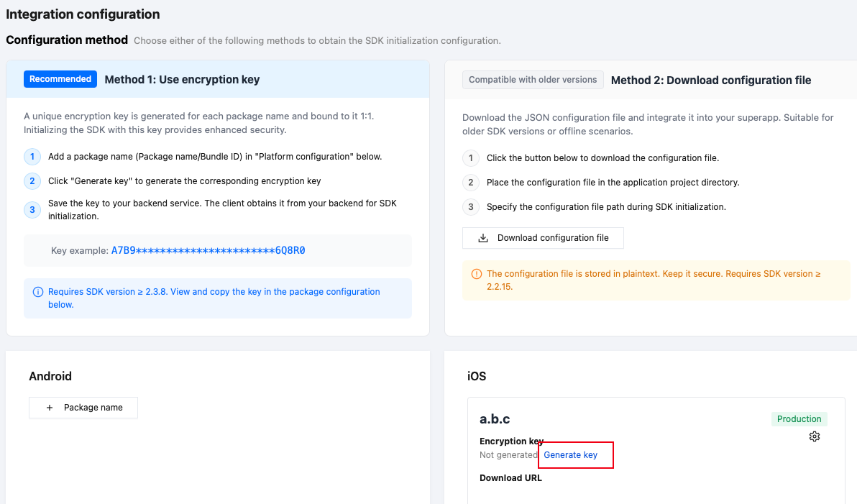Add an Android package name
The image size is (857, 504).
click(83, 408)
